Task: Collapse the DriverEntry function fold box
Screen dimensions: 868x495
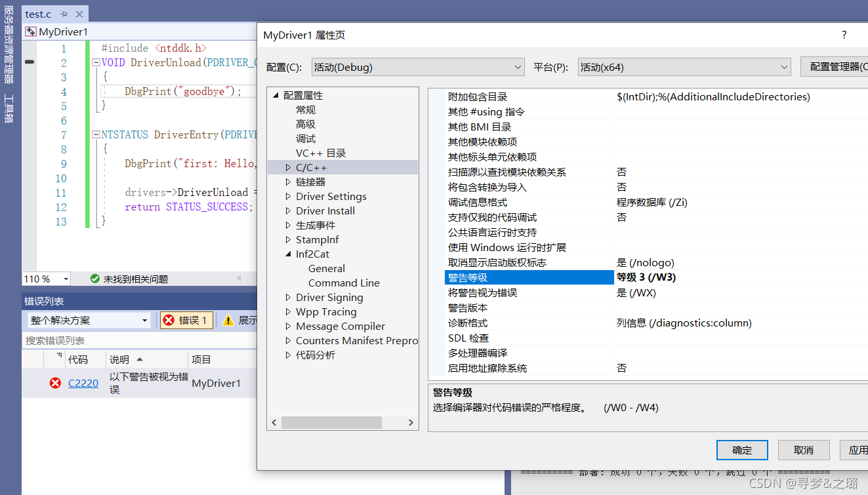Action: point(96,135)
